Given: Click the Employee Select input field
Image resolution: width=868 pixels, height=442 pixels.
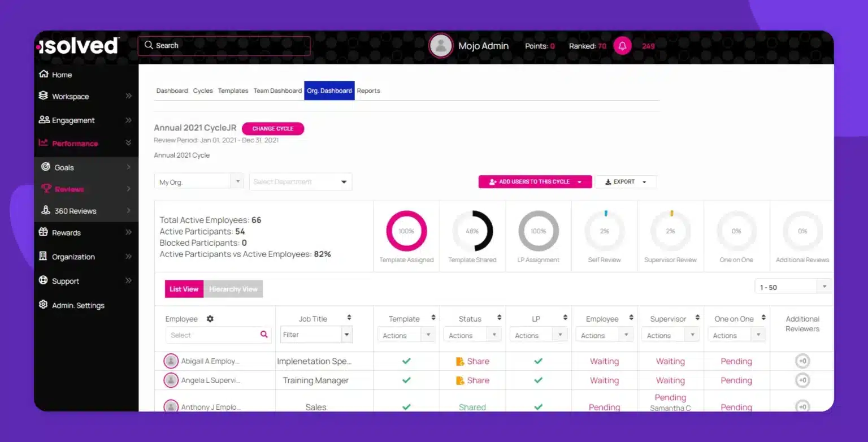Looking at the screenshot, I should (218, 335).
